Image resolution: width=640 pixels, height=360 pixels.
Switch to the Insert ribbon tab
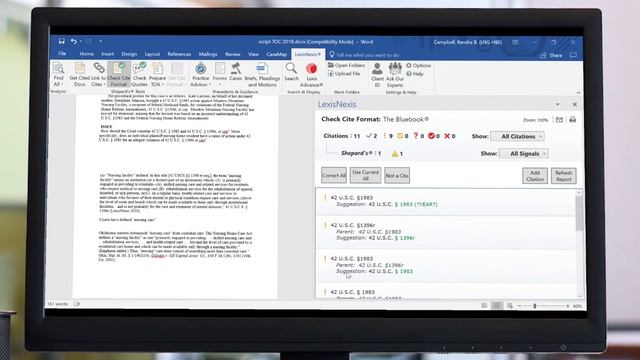(108, 54)
